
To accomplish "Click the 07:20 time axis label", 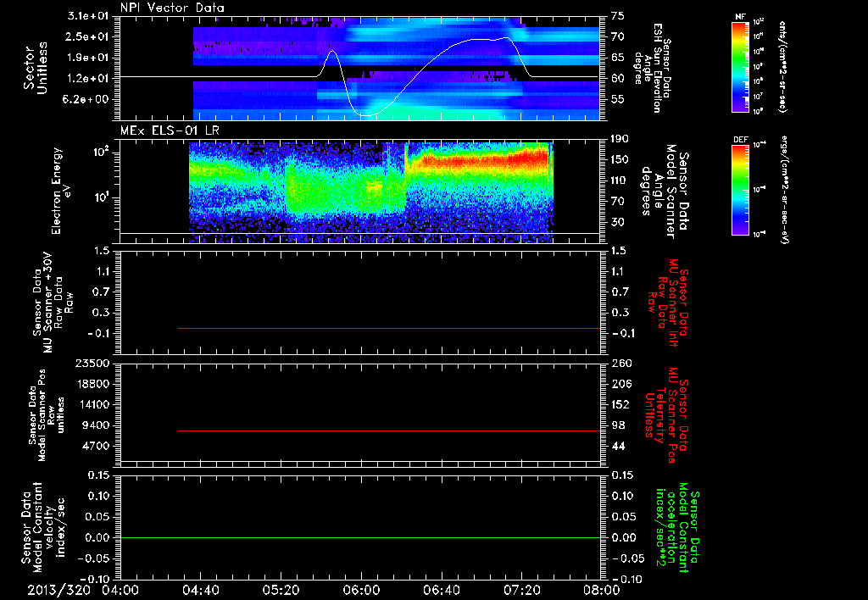I will pos(521,590).
